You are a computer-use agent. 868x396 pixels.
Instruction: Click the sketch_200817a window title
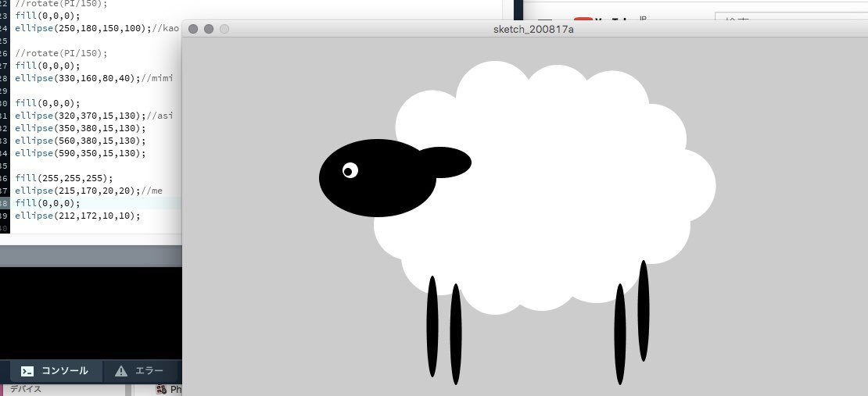(x=523, y=29)
